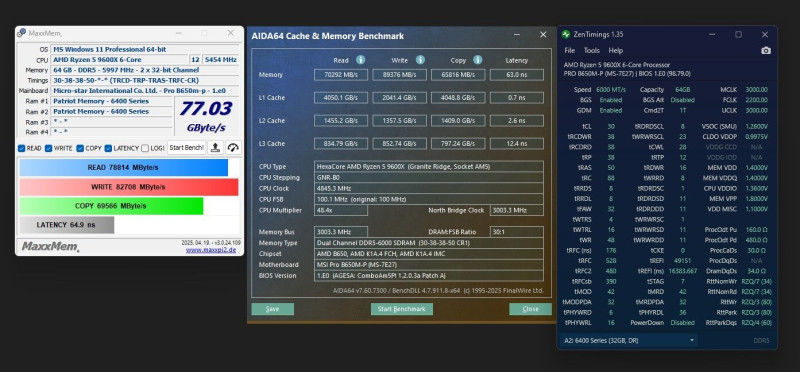Click the Ram #1 Patriot Memory row
Image resolution: width=800 pixels, height=372 pixels.
[x=112, y=101]
